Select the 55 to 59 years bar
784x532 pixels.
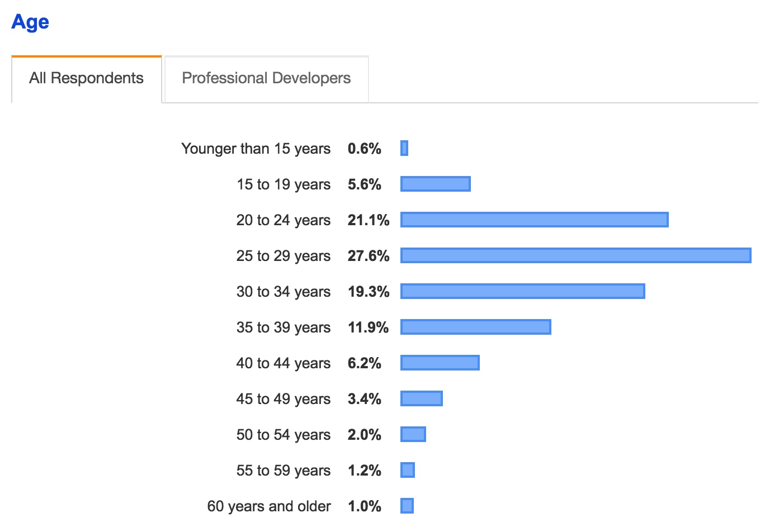click(x=408, y=470)
